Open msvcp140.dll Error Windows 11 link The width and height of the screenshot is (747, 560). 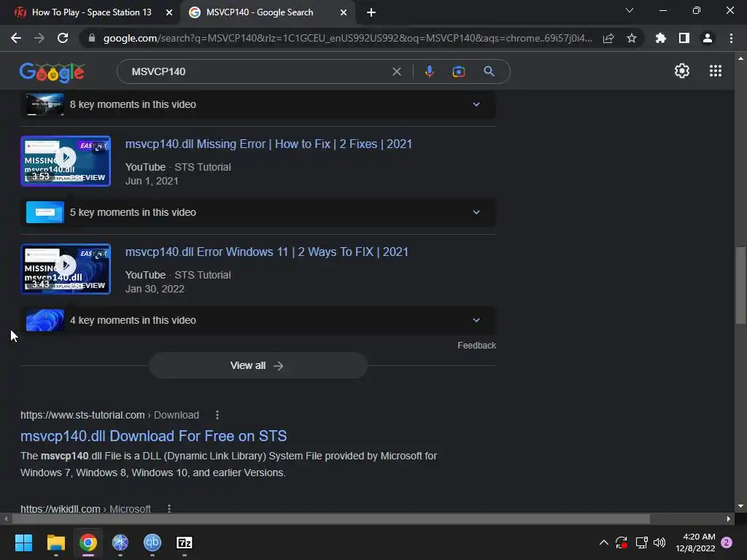[x=267, y=252]
